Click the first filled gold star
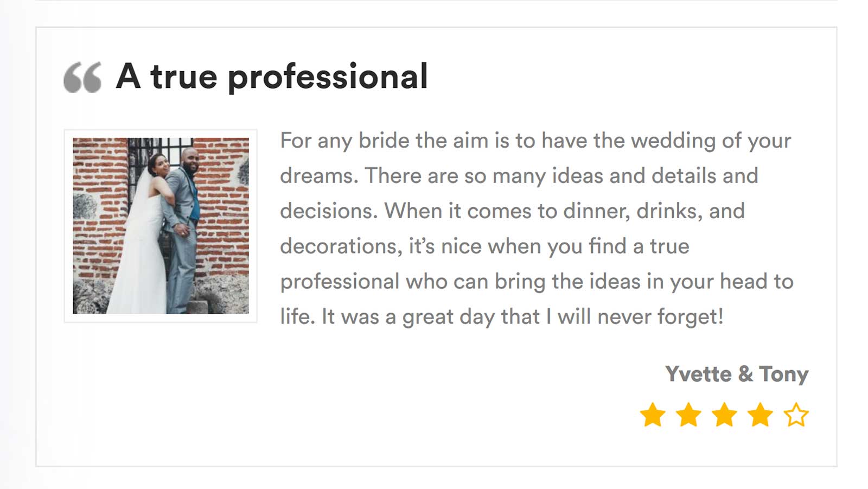868x489 pixels. (x=653, y=415)
